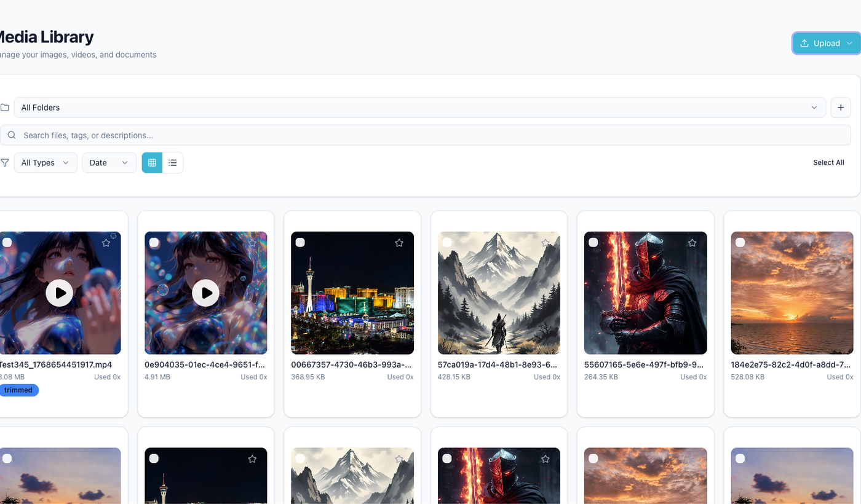Click the 264.35 KB file size
Viewport: 861px width, 504px height.
point(601,377)
